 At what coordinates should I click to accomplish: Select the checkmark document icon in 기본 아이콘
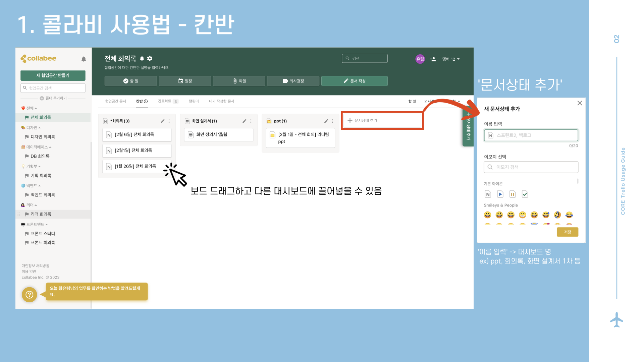pos(525,194)
